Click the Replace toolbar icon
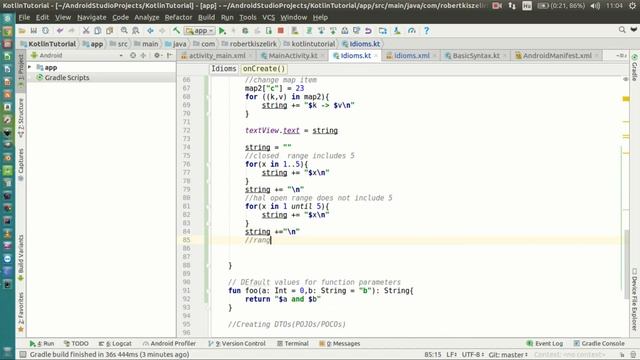The image size is (640, 360). [136, 31]
